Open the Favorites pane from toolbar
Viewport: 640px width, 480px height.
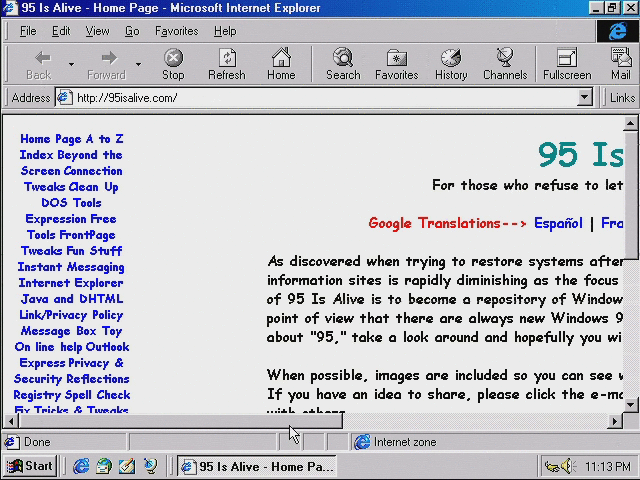click(x=397, y=64)
